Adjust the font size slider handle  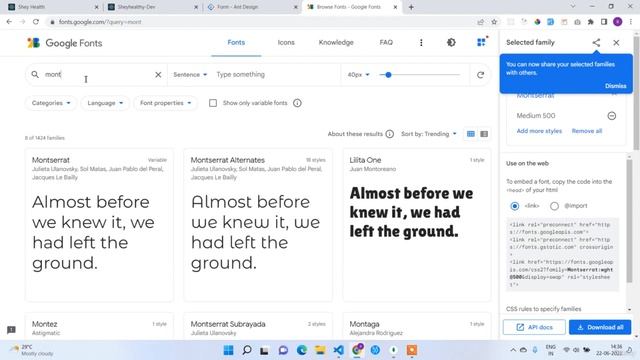389,75
